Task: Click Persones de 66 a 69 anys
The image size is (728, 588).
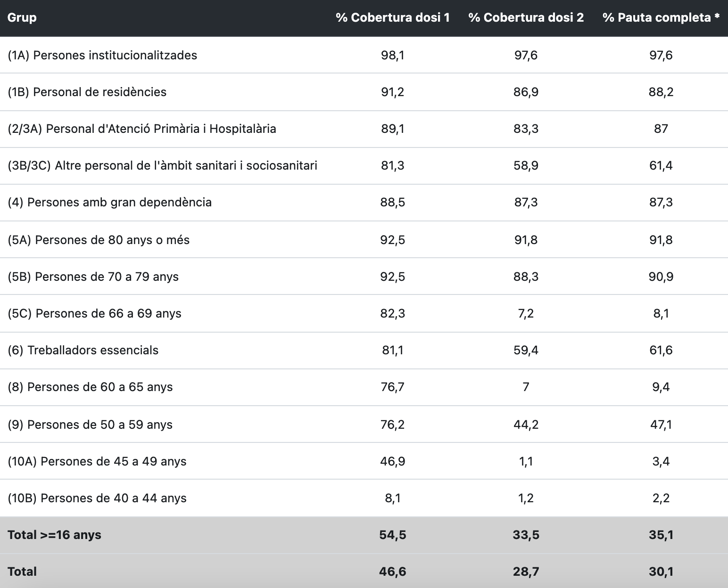Action: (x=94, y=313)
